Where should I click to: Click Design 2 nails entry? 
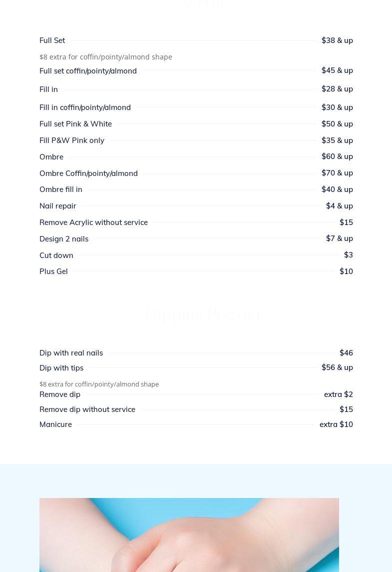(x=64, y=239)
